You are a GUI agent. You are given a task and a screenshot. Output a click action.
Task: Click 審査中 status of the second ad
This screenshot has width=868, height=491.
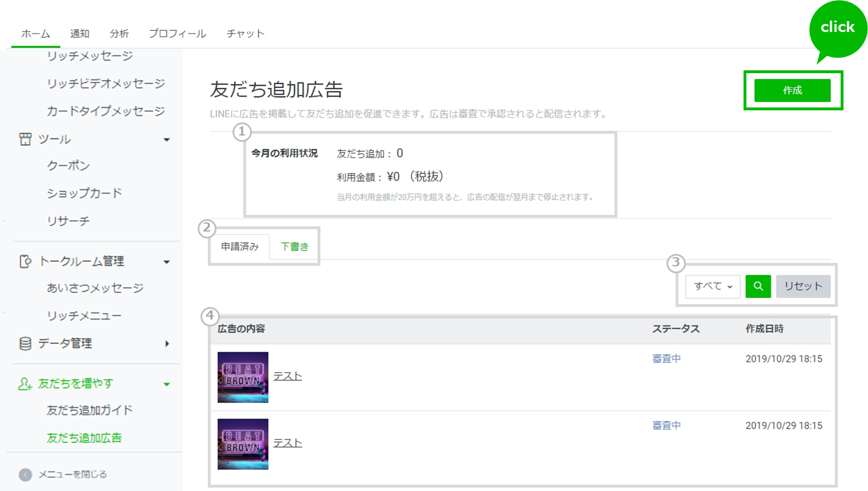tap(666, 425)
